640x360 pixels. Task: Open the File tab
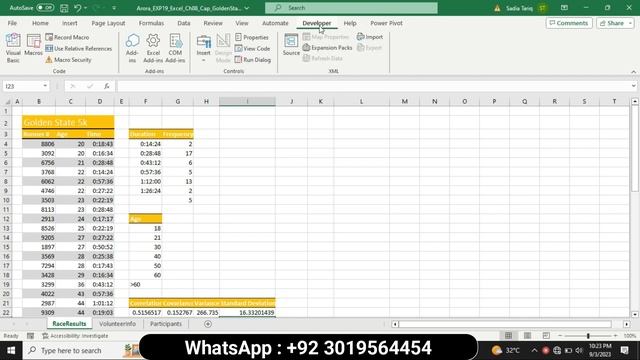tap(12, 23)
